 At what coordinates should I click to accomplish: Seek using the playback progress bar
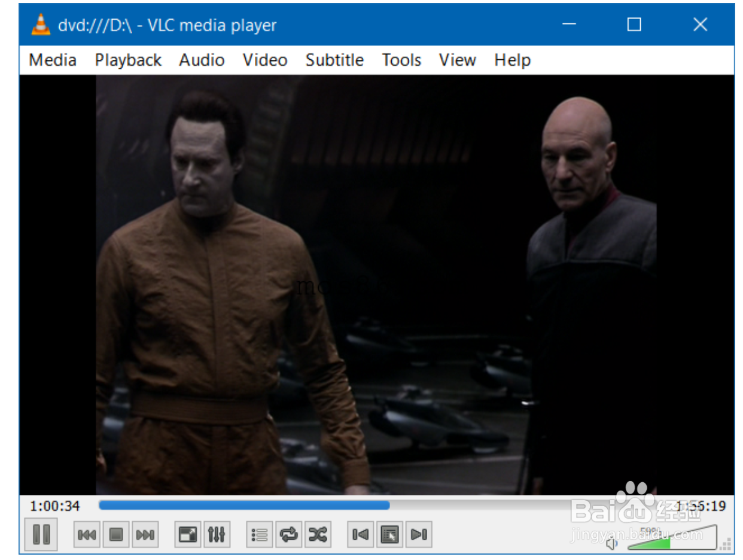click(x=383, y=506)
